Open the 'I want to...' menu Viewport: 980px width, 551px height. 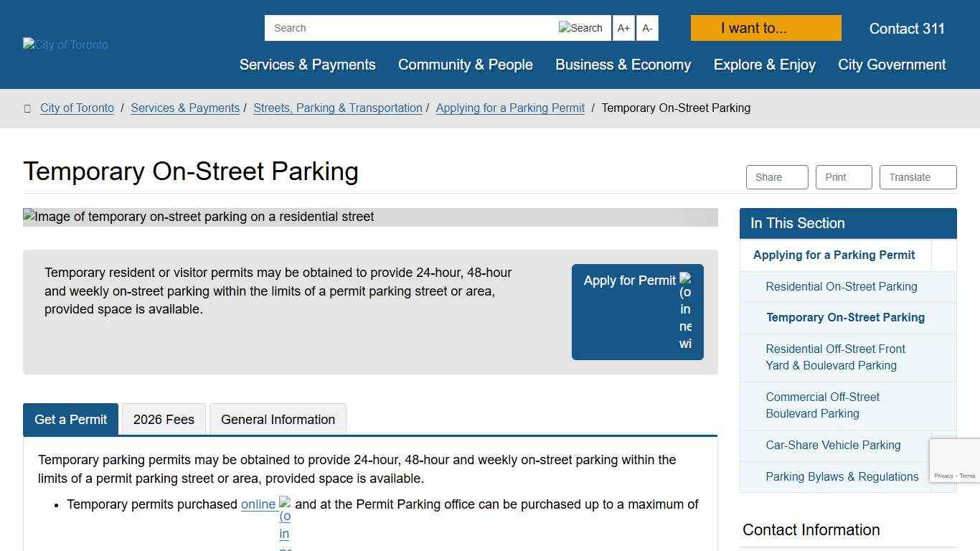(765, 28)
